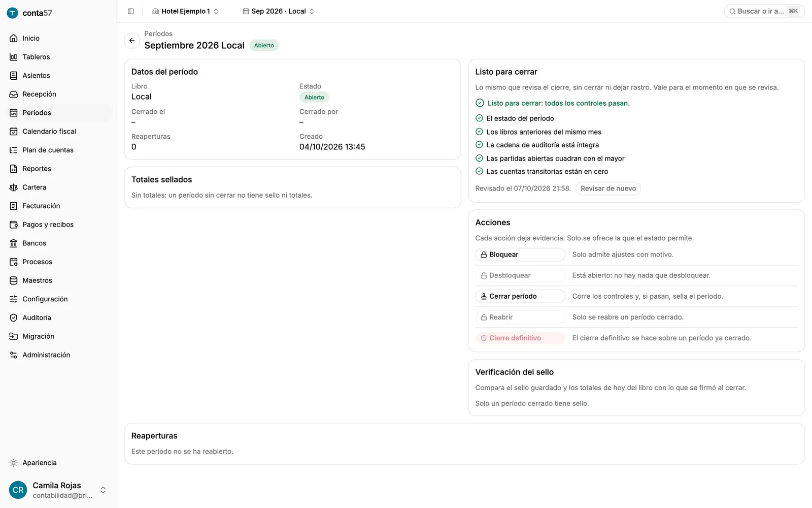Viewport: 812px width, 508px height.
Task: Click the Cartera scales icon
Action: pyautogui.click(x=14, y=187)
